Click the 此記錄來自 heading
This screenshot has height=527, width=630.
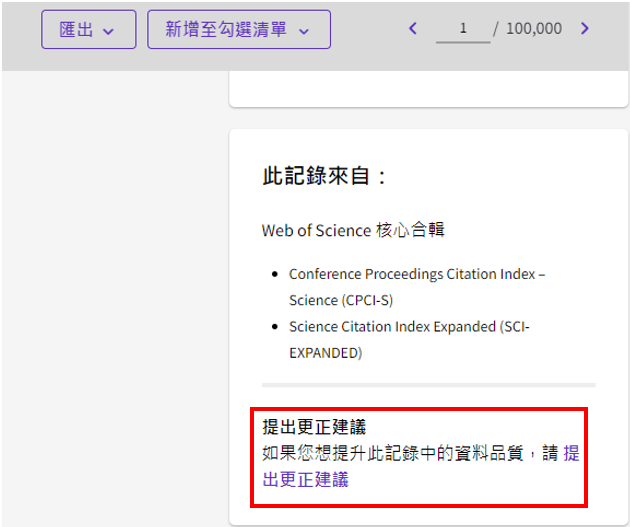324,177
